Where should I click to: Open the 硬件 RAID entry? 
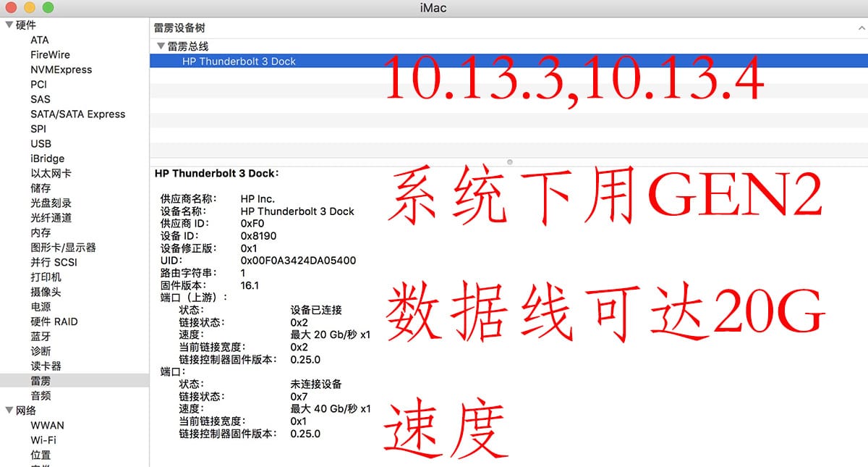pos(54,321)
